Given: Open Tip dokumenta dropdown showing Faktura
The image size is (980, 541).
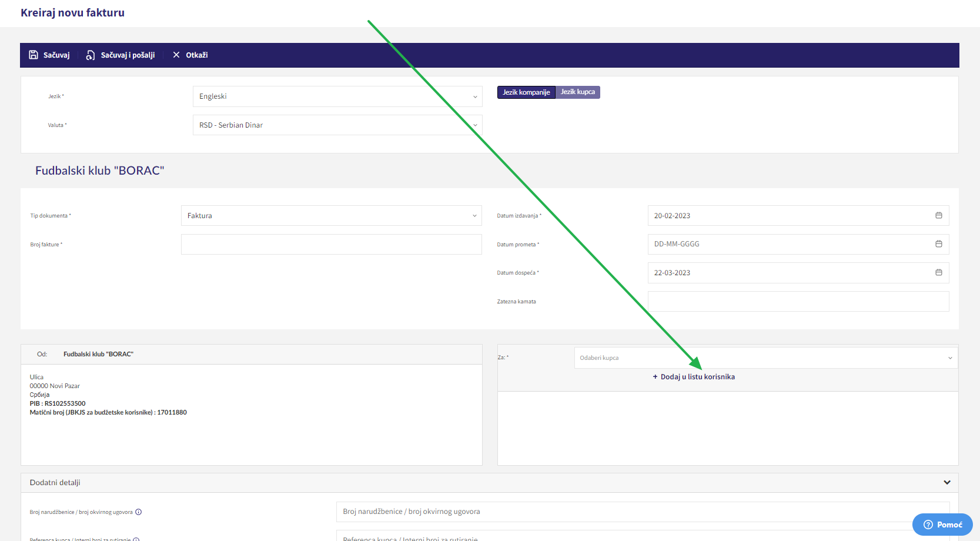Looking at the screenshot, I should (x=332, y=216).
